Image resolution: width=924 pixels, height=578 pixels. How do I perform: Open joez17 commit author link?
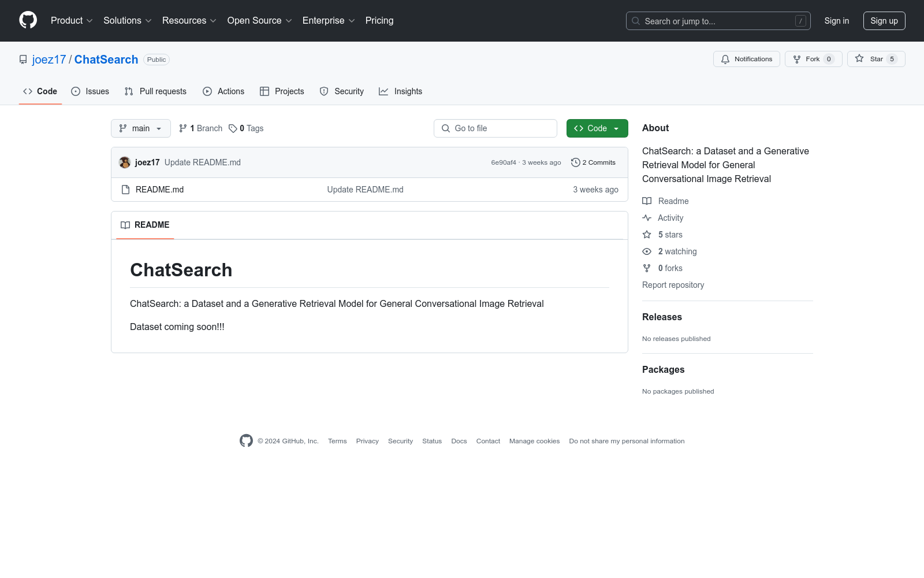point(147,162)
